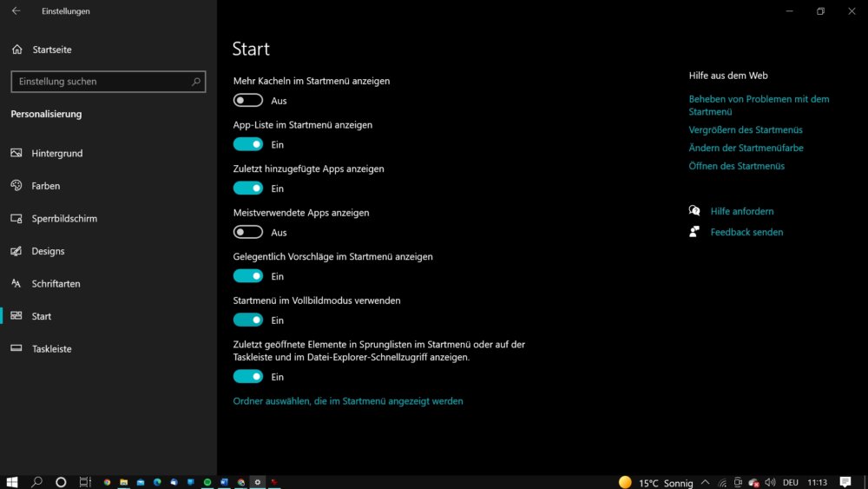
Task: Open the 15°C Sonnig weather widget
Action: coord(656,483)
